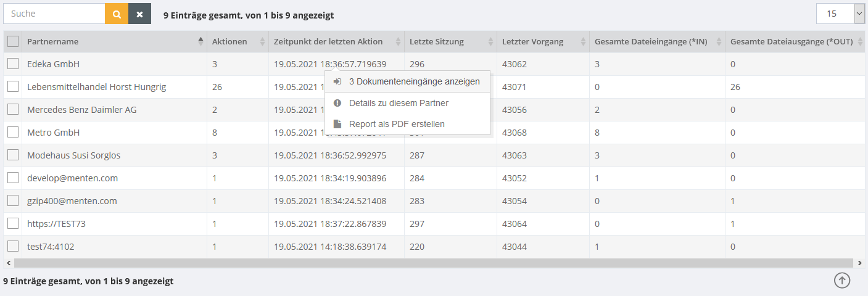Sort by Partnername column arrows
868x296 pixels.
coord(200,41)
